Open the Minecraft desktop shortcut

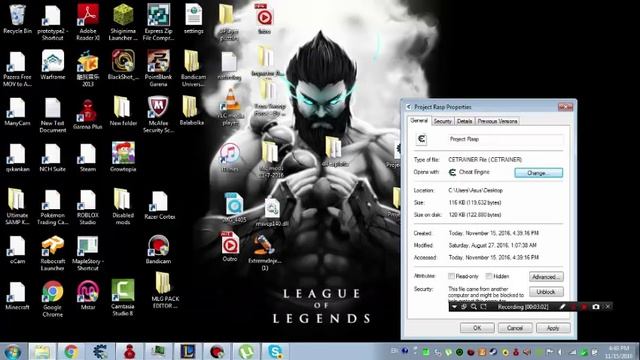(17, 296)
